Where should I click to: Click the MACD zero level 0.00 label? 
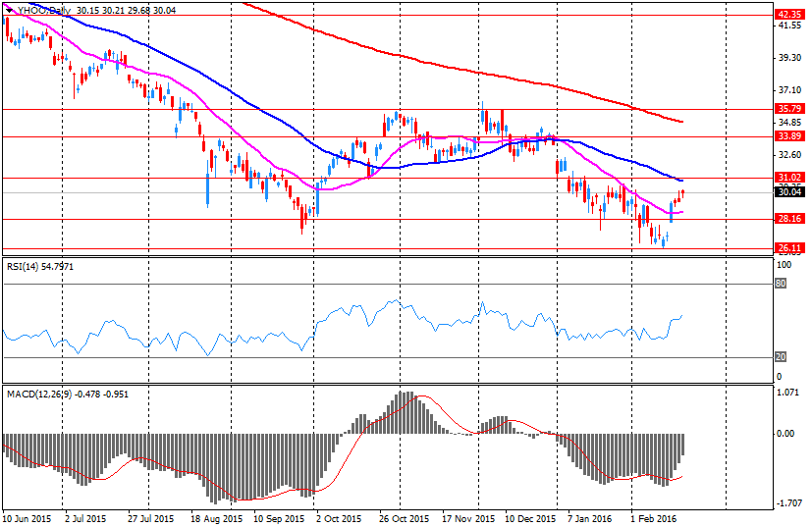tap(786, 434)
